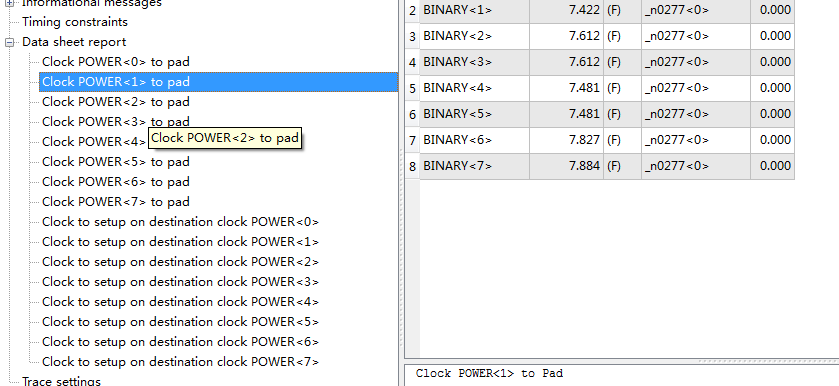Select Clock to setup on destination clock POWER<2>
The image size is (839, 386).
[180, 262]
